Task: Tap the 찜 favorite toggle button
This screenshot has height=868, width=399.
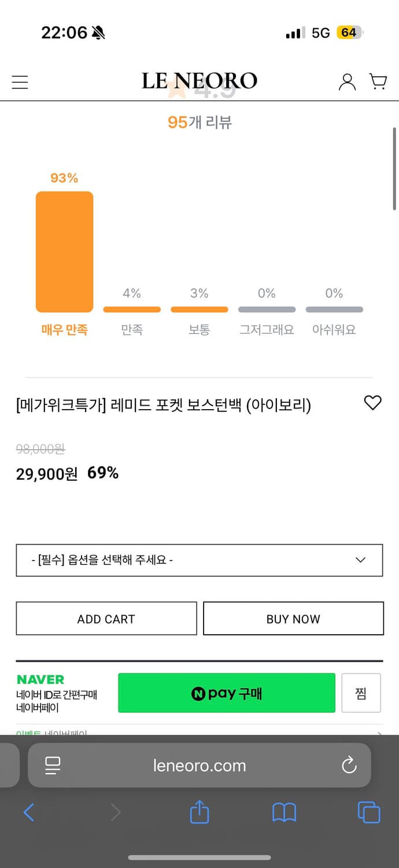Action: tap(361, 693)
